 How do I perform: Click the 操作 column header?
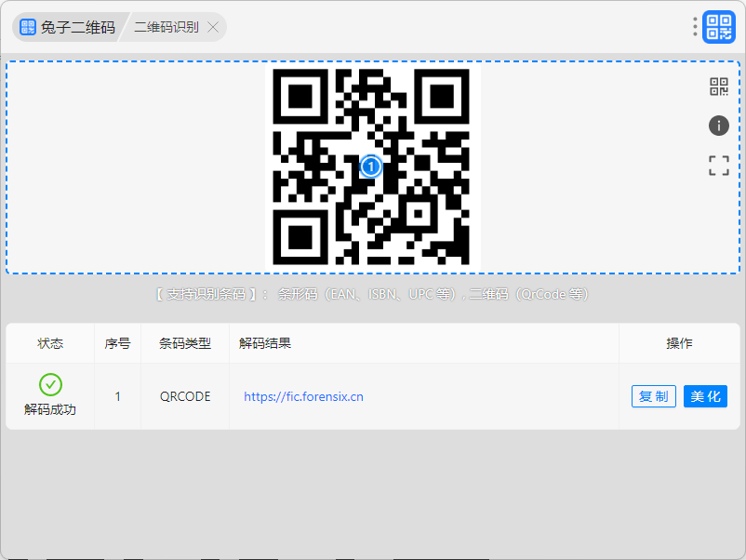coord(679,343)
